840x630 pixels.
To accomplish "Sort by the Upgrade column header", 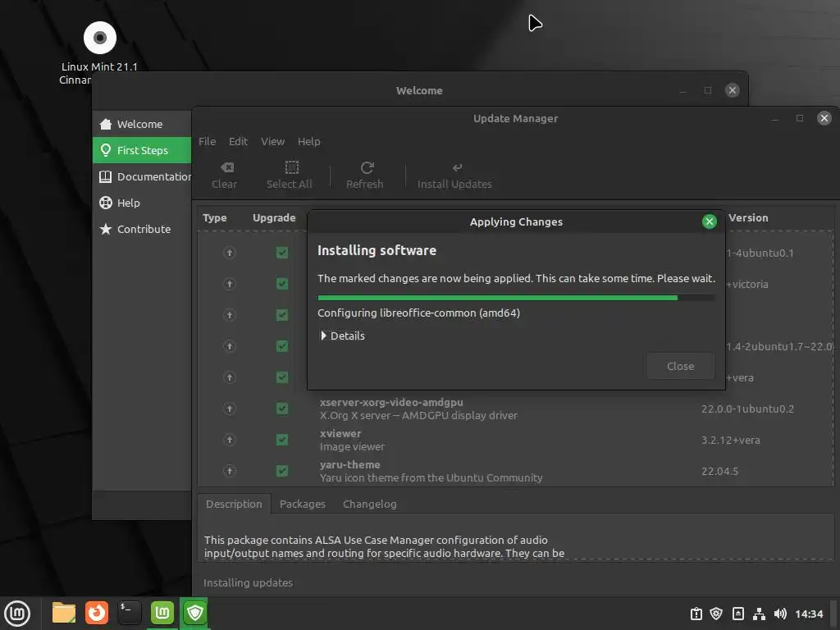I will (274, 218).
